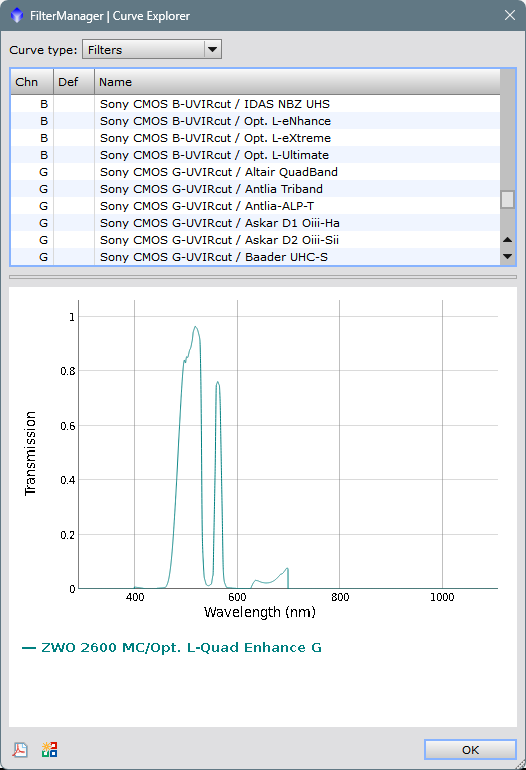Viewport: 526px width, 770px height.
Task: Open the Curve type dropdown arrow
Action: [212, 50]
